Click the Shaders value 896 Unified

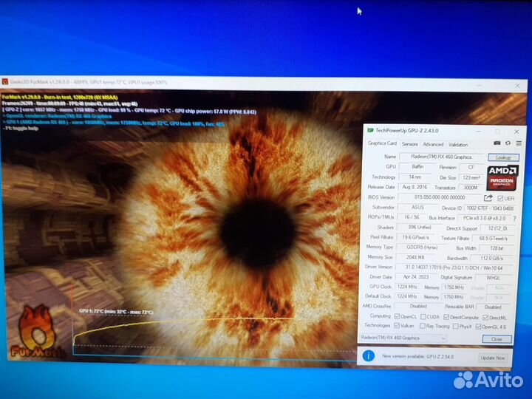point(420,228)
